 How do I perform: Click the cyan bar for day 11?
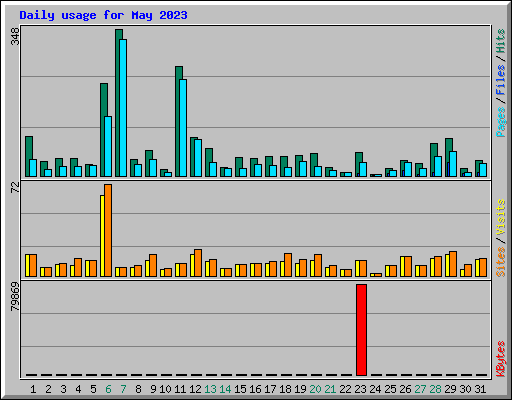183,128
